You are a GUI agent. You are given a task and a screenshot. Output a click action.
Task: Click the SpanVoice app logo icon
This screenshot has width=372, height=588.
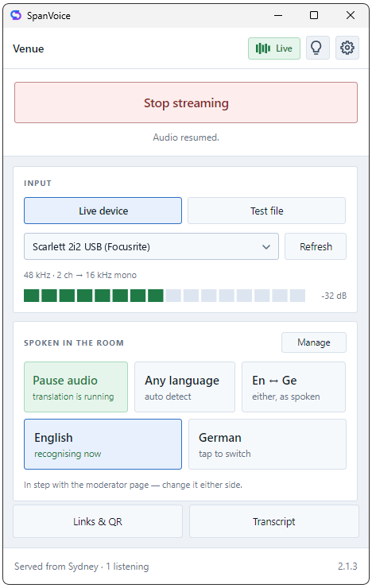16,15
